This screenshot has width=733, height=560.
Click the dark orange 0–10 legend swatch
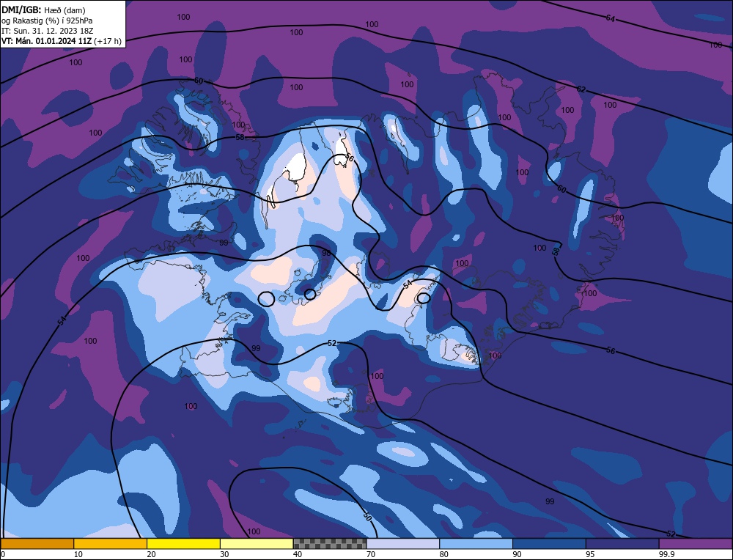pyautogui.click(x=37, y=544)
